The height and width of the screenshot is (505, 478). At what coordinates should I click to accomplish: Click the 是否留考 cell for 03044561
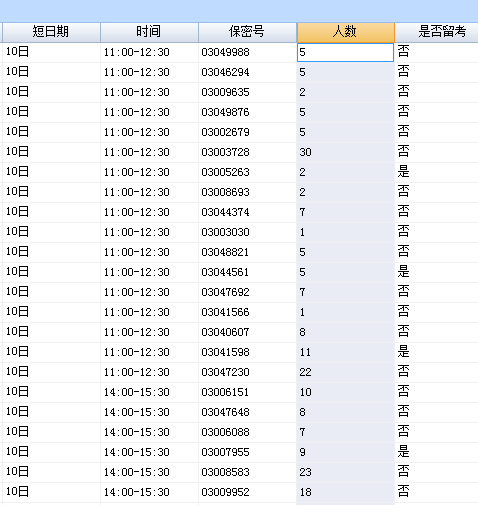tap(437, 272)
